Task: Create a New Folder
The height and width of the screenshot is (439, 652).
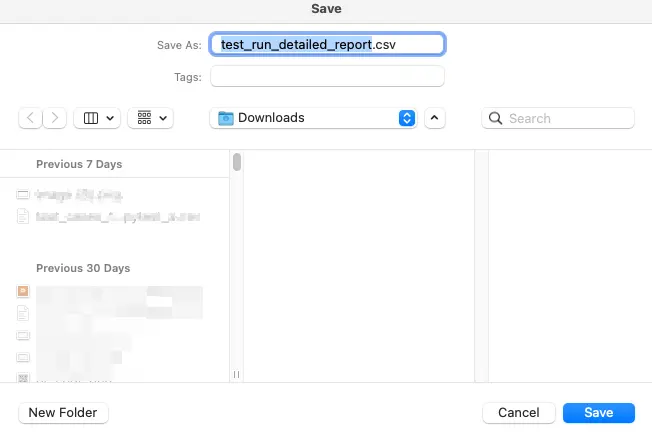Action: tap(64, 412)
